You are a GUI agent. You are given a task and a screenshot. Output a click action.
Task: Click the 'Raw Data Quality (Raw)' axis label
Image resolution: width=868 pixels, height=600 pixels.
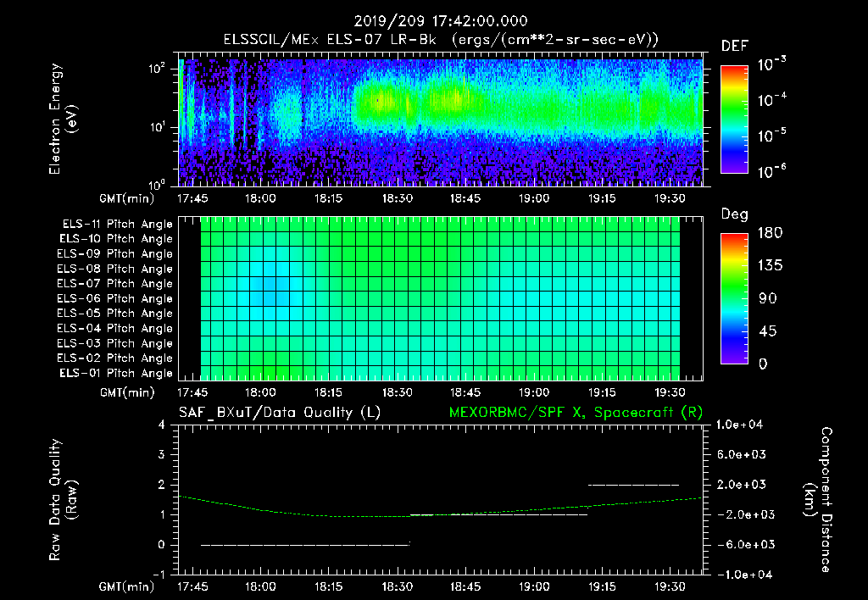(x=63, y=500)
